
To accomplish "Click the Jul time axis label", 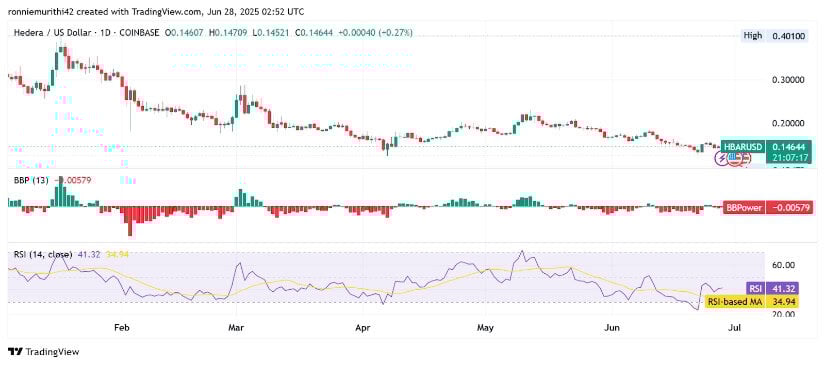I will pos(735,328).
